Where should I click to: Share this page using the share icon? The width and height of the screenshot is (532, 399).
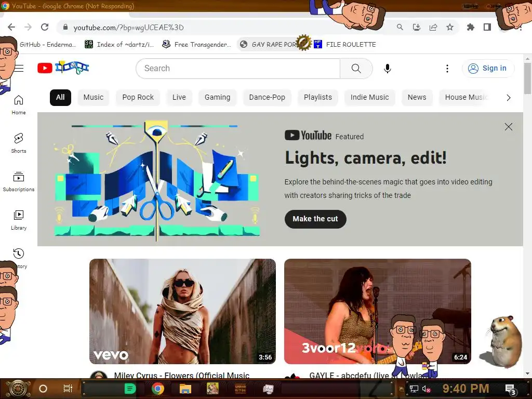[x=433, y=27]
